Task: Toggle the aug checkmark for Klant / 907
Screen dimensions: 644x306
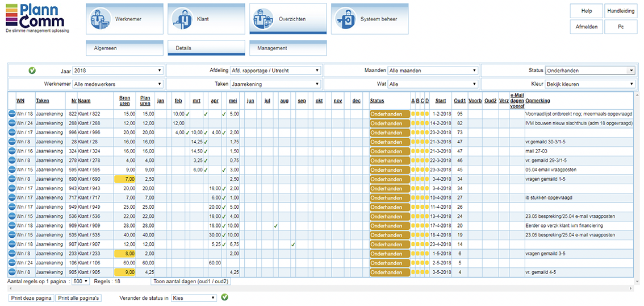Action: [x=293, y=244]
